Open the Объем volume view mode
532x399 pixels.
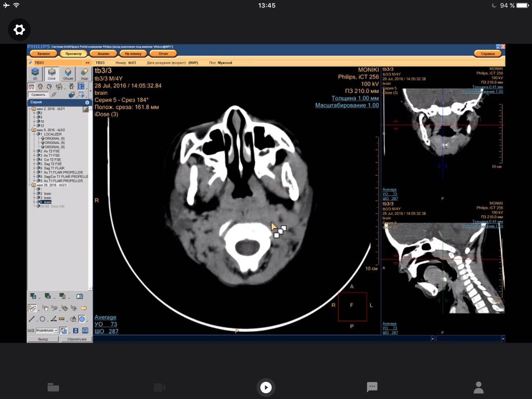(68, 74)
